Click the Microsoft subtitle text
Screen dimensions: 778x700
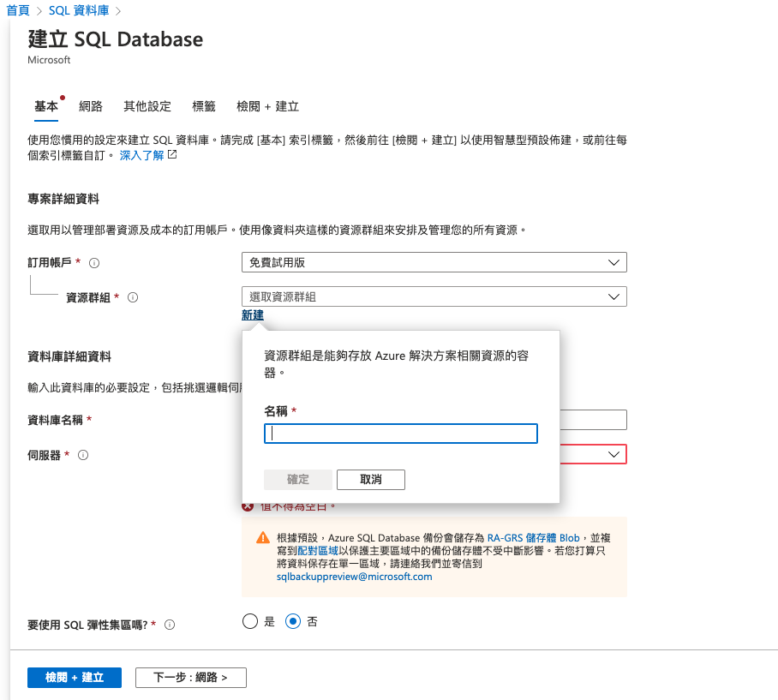[x=49, y=60]
